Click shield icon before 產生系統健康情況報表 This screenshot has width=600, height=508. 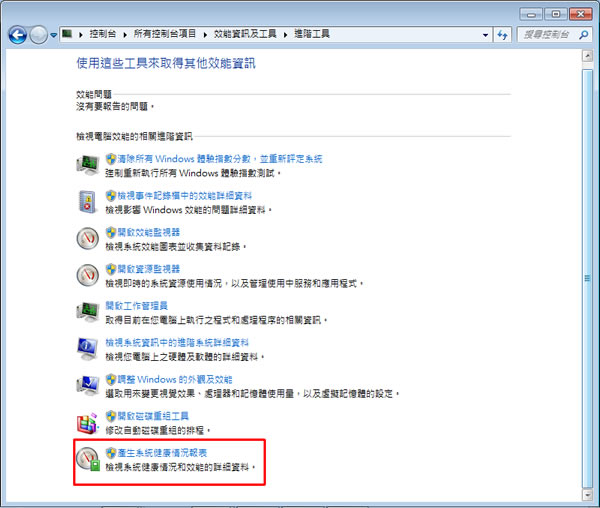pyautogui.click(x=111, y=453)
